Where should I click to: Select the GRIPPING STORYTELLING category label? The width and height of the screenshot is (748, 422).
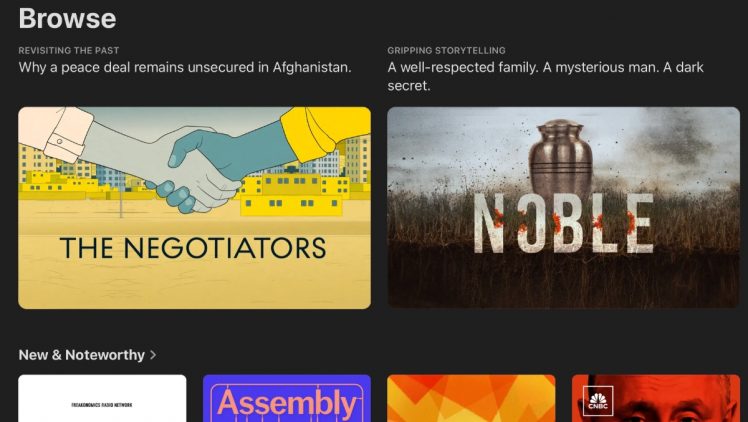click(x=447, y=50)
